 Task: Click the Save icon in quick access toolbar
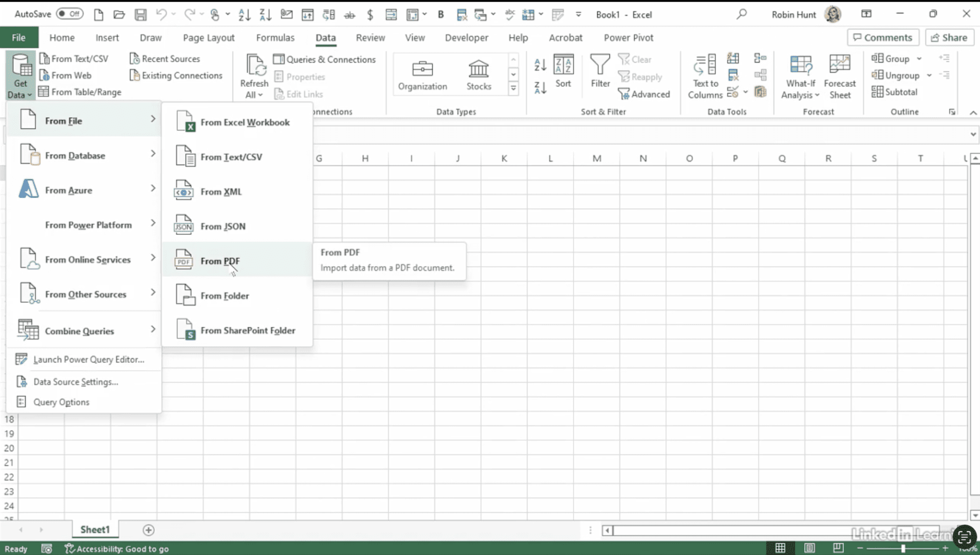140,14
